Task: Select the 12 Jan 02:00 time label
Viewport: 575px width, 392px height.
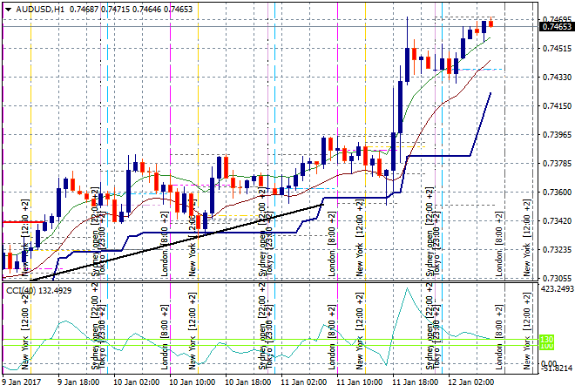Action: pos(470,382)
